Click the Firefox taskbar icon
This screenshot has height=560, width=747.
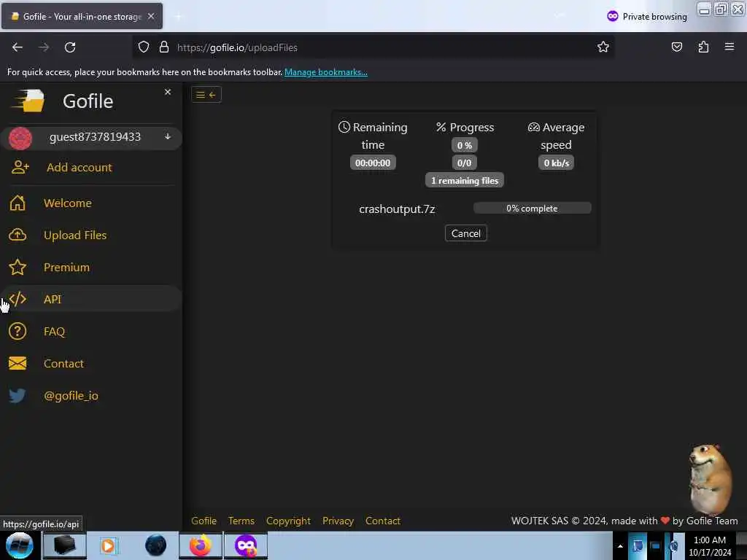tap(201, 545)
